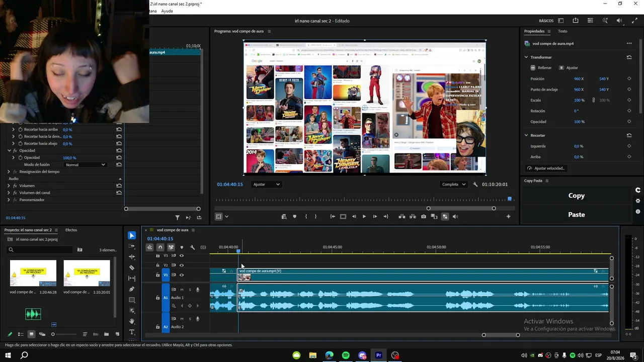The image size is (644, 362).
Task: Go to Out point in program monitor
Action: click(386, 217)
